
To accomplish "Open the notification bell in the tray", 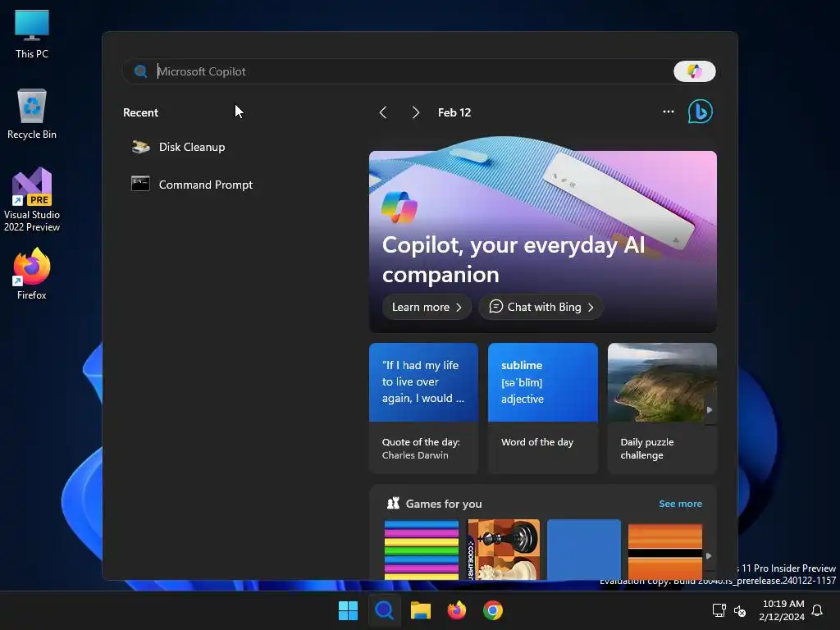I will pos(818,610).
